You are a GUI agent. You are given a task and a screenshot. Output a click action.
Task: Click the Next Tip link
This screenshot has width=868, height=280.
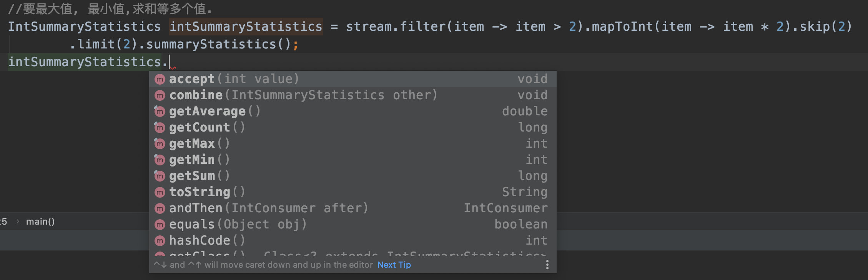coord(394,265)
